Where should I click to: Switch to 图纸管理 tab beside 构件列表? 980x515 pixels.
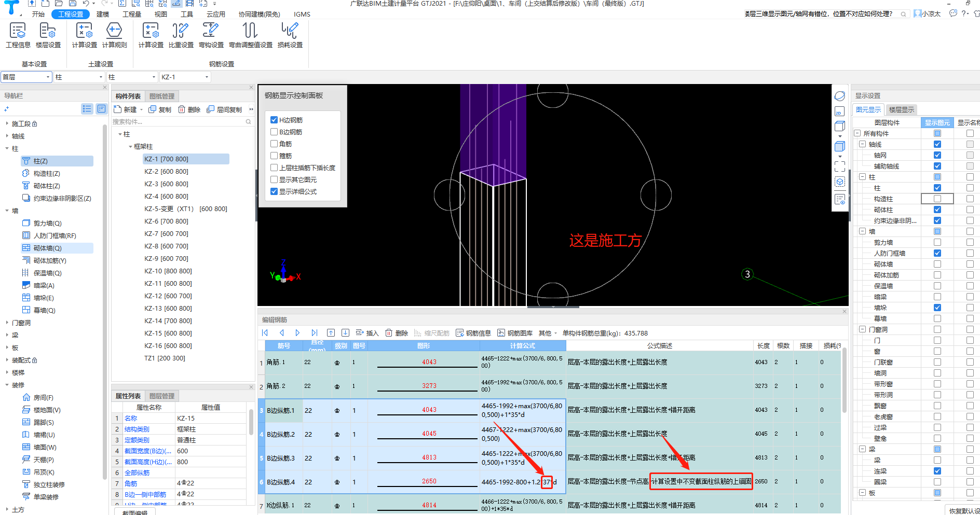tap(162, 96)
